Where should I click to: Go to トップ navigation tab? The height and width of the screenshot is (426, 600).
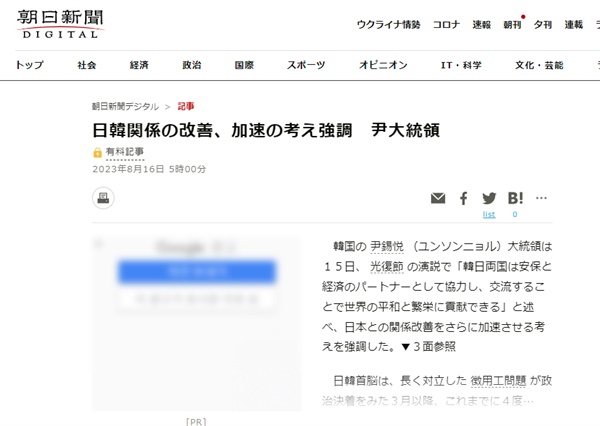point(29,65)
